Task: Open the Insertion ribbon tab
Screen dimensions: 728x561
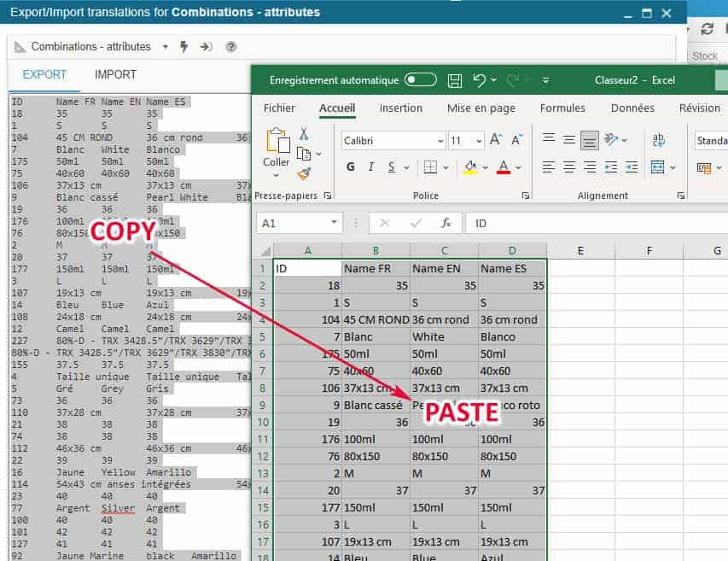Action: [401, 108]
